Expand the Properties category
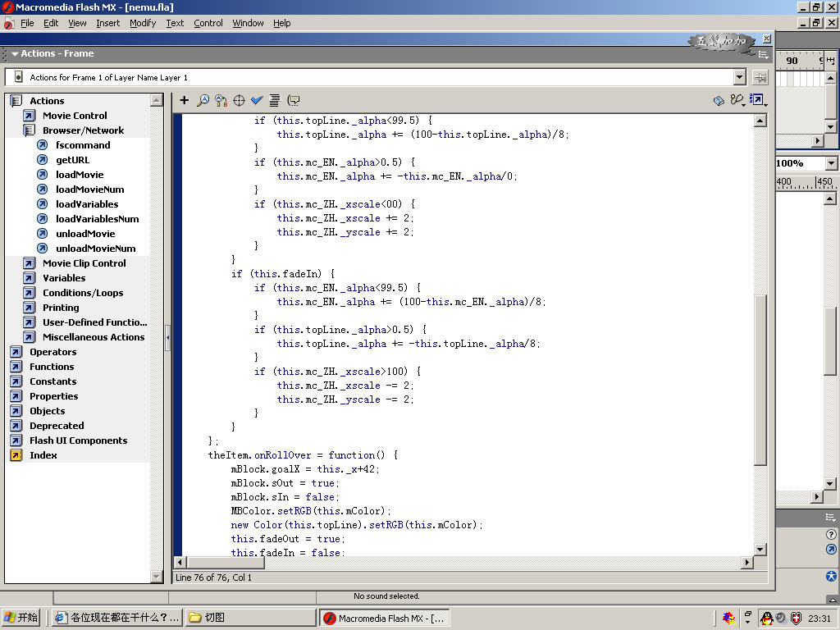This screenshot has width=840, height=630. (16, 396)
